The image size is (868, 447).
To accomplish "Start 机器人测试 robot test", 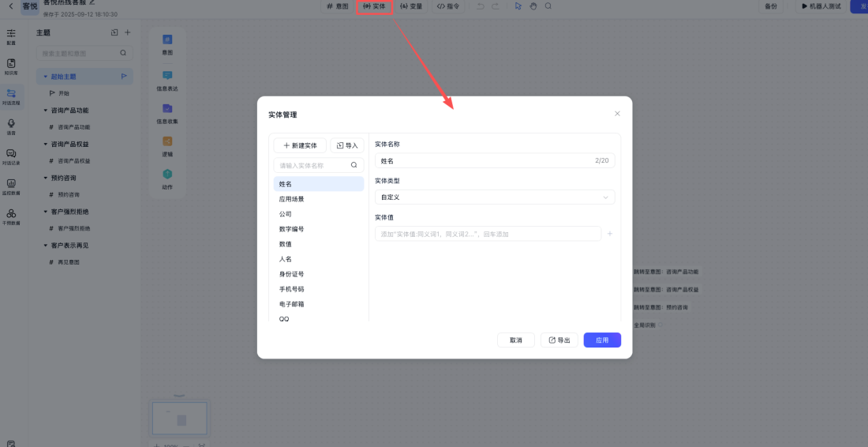I will pos(821,6).
